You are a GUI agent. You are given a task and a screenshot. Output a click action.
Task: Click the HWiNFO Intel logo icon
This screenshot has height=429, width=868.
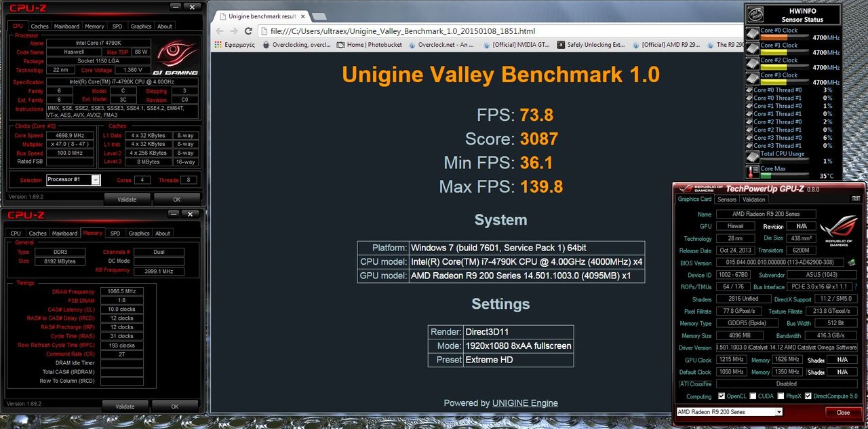755,14
